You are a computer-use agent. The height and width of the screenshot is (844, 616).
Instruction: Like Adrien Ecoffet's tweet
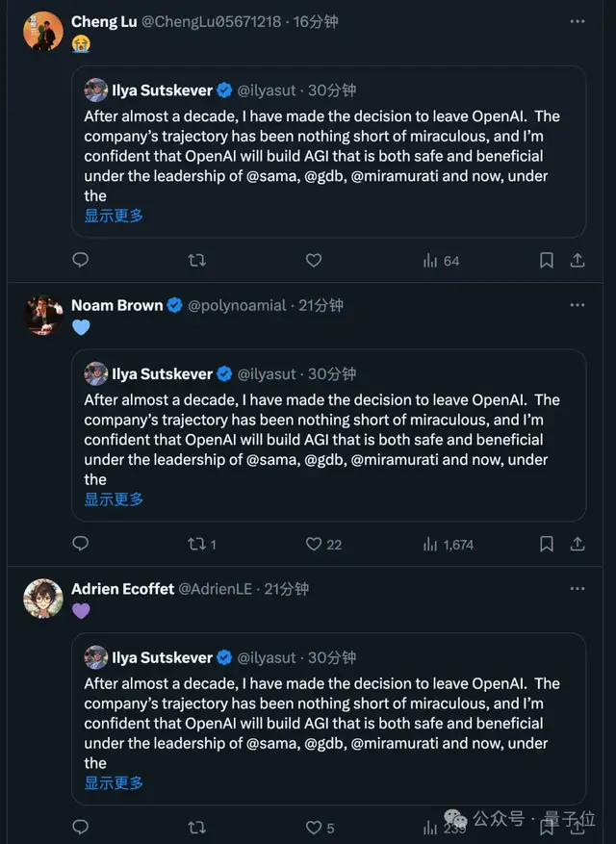(313, 828)
